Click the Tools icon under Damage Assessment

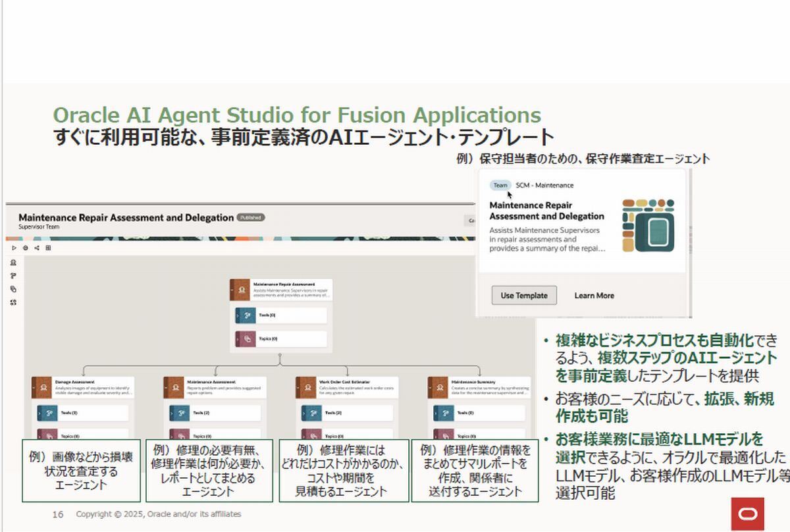coord(49,413)
